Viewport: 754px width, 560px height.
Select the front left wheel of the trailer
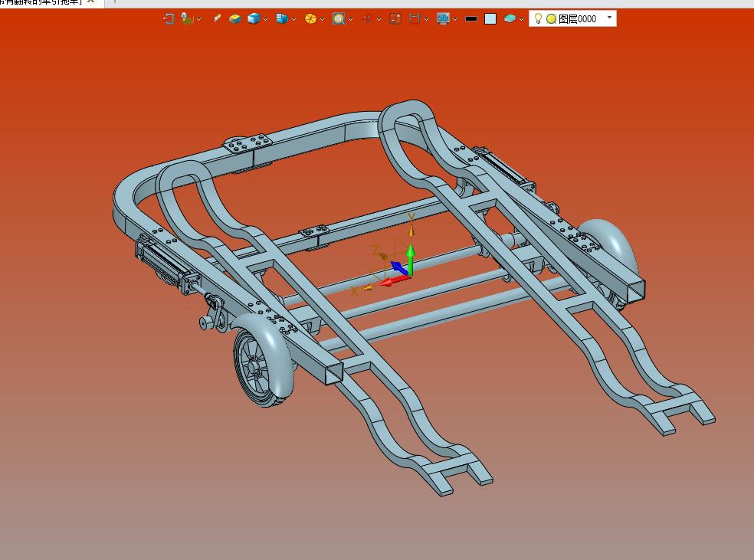[254, 367]
